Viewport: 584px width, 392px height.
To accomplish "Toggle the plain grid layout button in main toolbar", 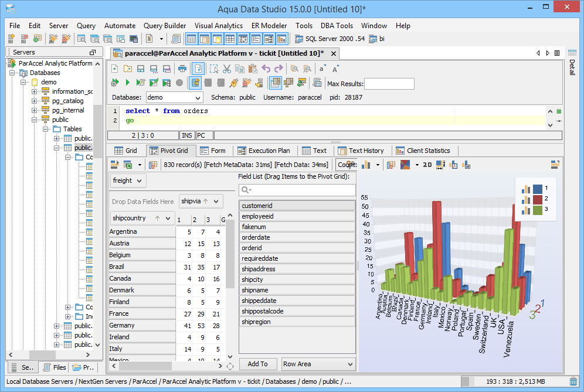I will click(x=230, y=38).
